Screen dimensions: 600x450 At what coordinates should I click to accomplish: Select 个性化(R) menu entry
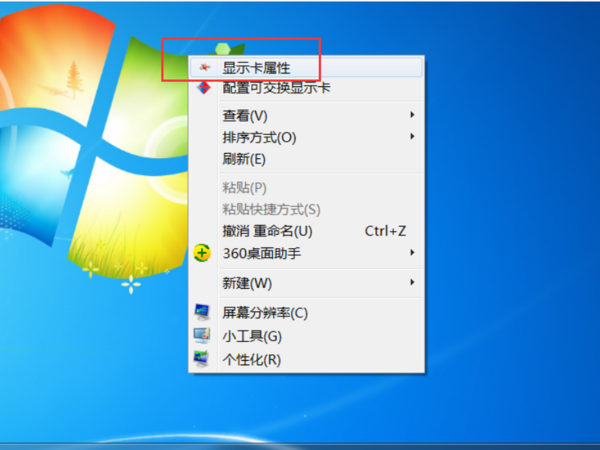pyautogui.click(x=251, y=359)
